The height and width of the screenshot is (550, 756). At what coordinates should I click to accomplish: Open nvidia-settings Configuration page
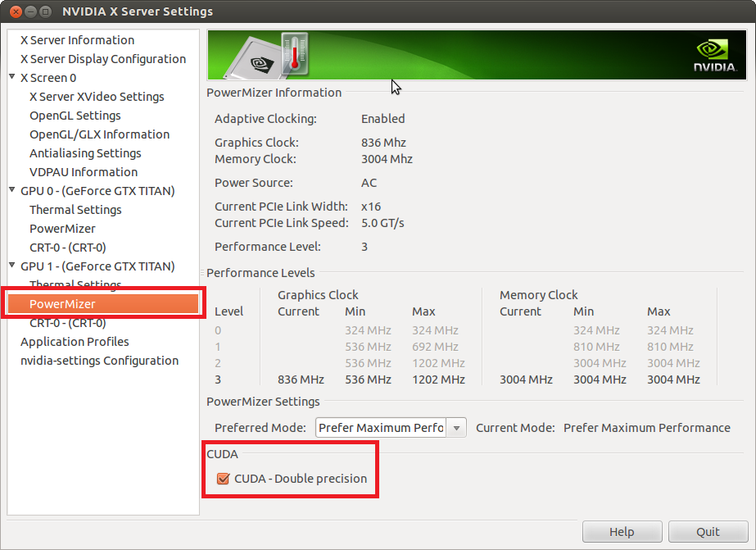point(99,361)
